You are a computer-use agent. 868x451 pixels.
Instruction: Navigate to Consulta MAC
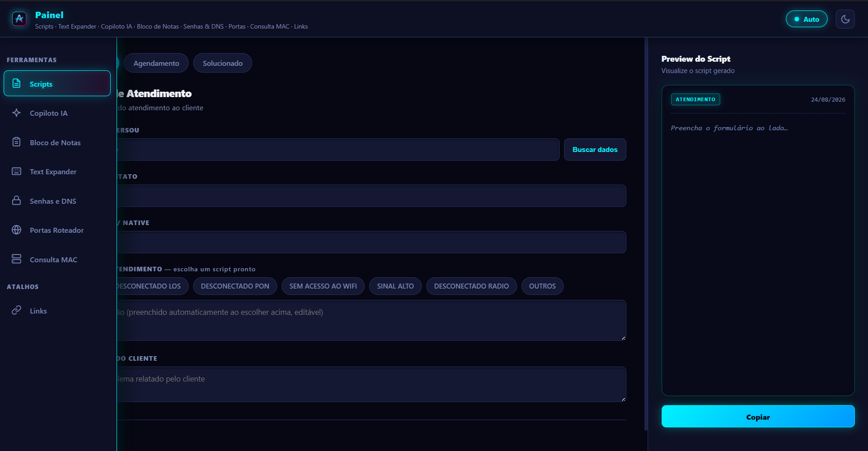click(x=57, y=259)
